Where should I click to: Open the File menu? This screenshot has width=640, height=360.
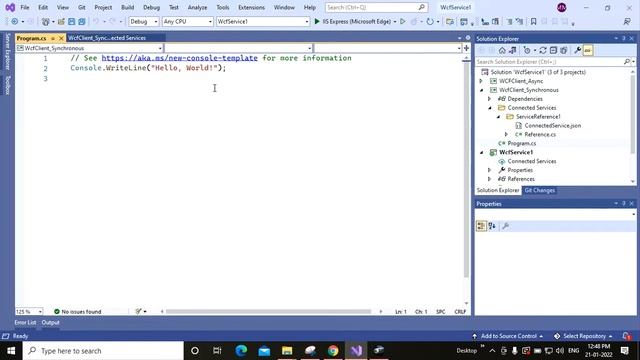click(x=24, y=7)
